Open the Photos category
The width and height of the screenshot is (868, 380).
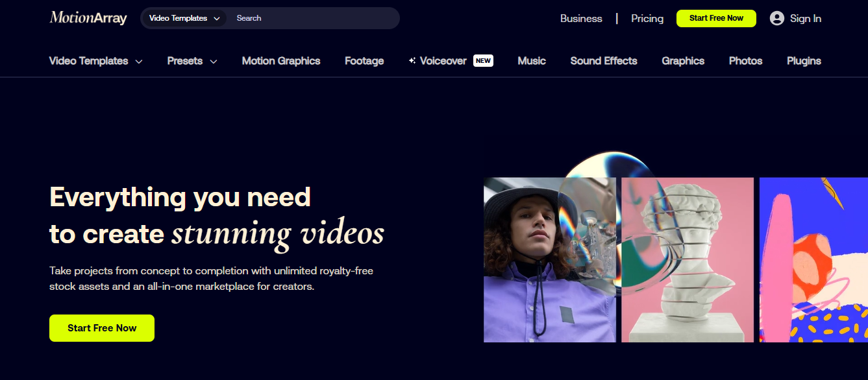coord(745,60)
